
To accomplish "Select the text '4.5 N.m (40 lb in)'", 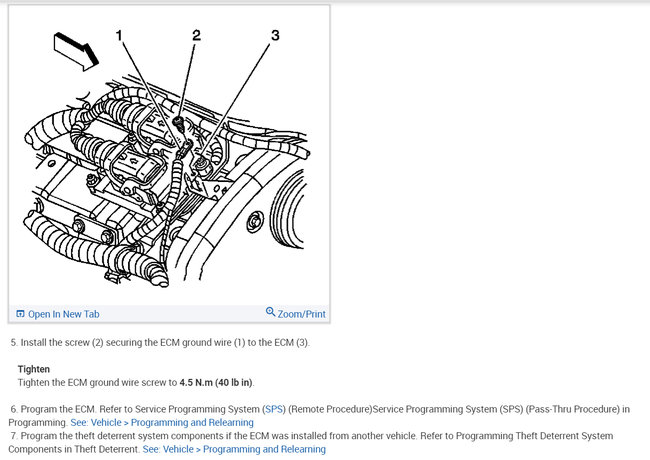I will point(216,383).
